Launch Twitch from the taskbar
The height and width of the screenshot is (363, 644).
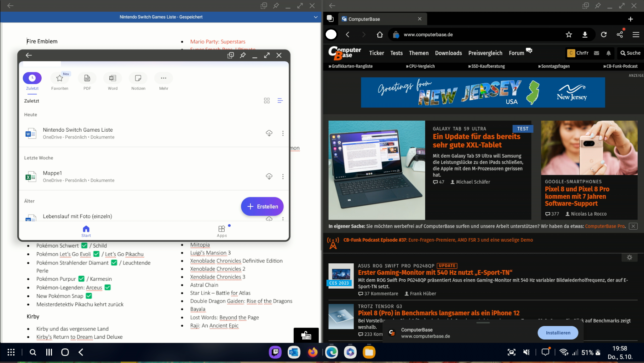[x=275, y=352]
